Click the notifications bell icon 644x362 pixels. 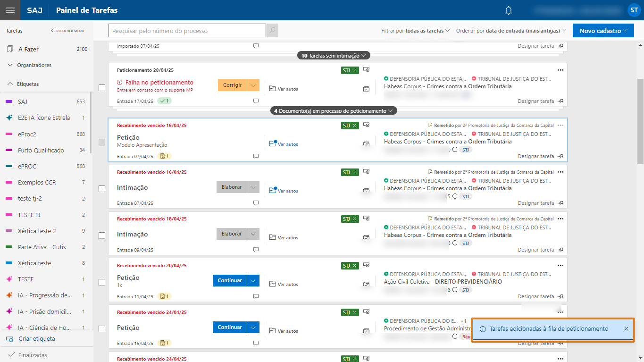pos(509,10)
